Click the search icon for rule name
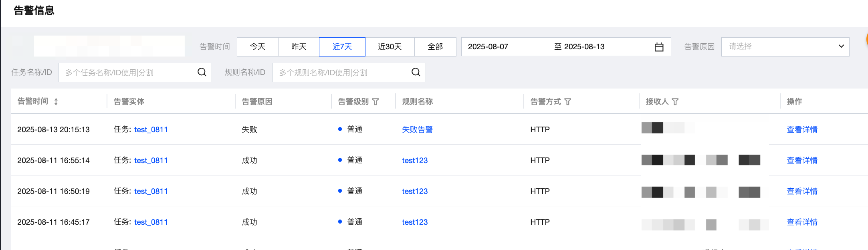Image resolution: width=868 pixels, height=250 pixels. point(416,72)
